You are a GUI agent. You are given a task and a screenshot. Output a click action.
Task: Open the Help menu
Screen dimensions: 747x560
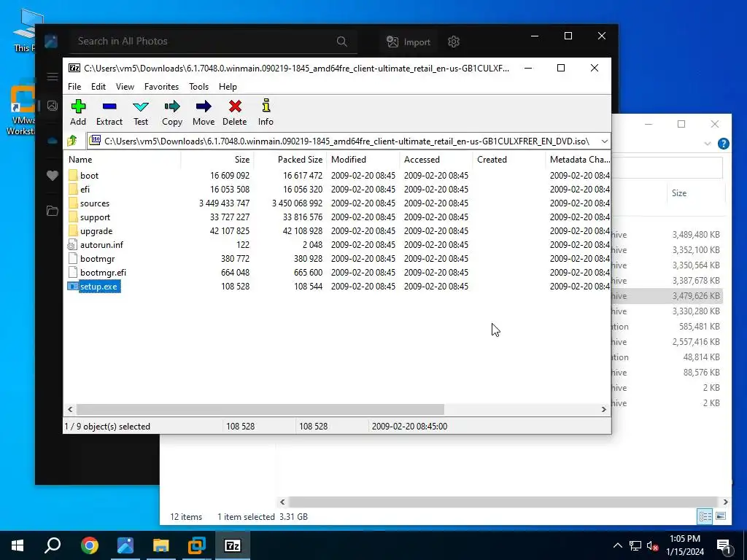228,87
